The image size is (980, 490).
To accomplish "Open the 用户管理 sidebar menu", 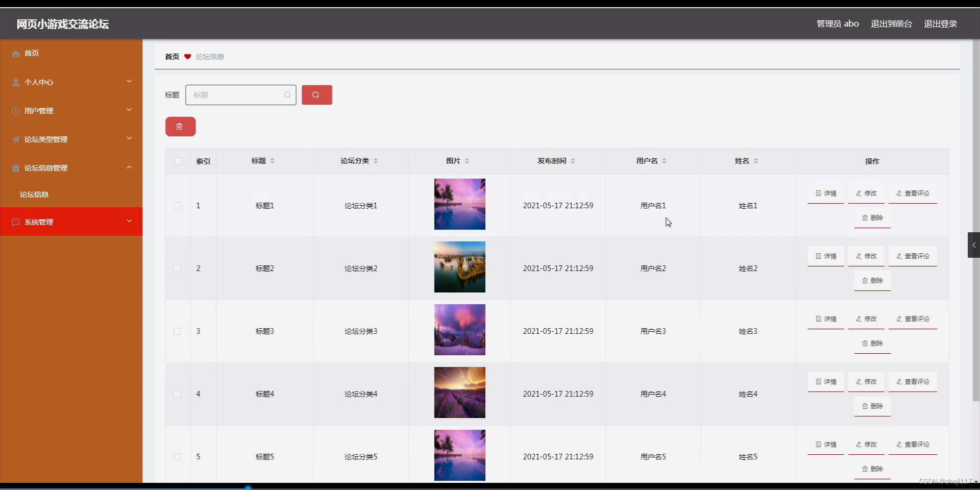I will (71, 111).
